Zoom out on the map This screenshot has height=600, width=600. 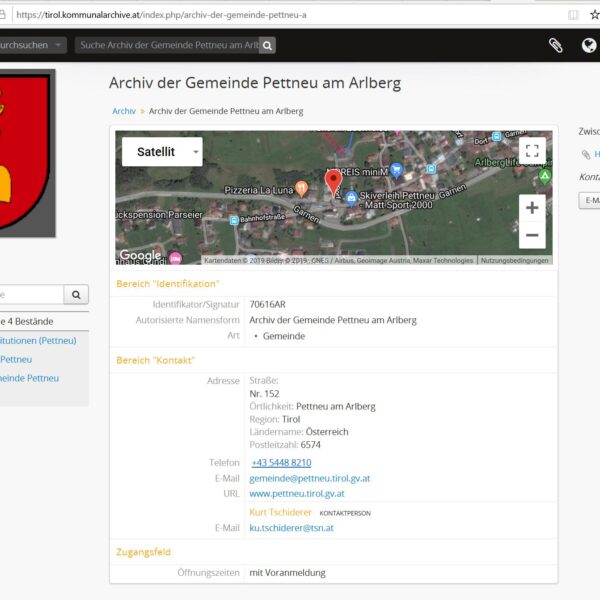pyautogui.click(x=532, y=235)
